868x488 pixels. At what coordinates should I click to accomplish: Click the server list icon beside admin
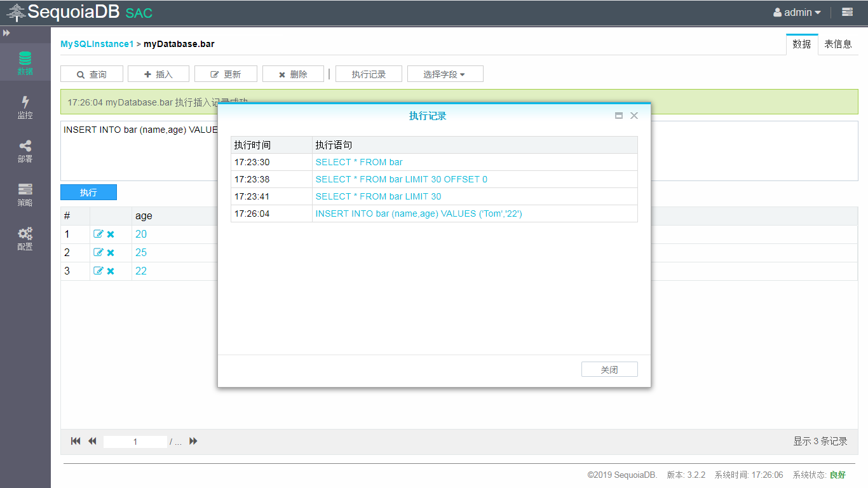click(847, 12)
